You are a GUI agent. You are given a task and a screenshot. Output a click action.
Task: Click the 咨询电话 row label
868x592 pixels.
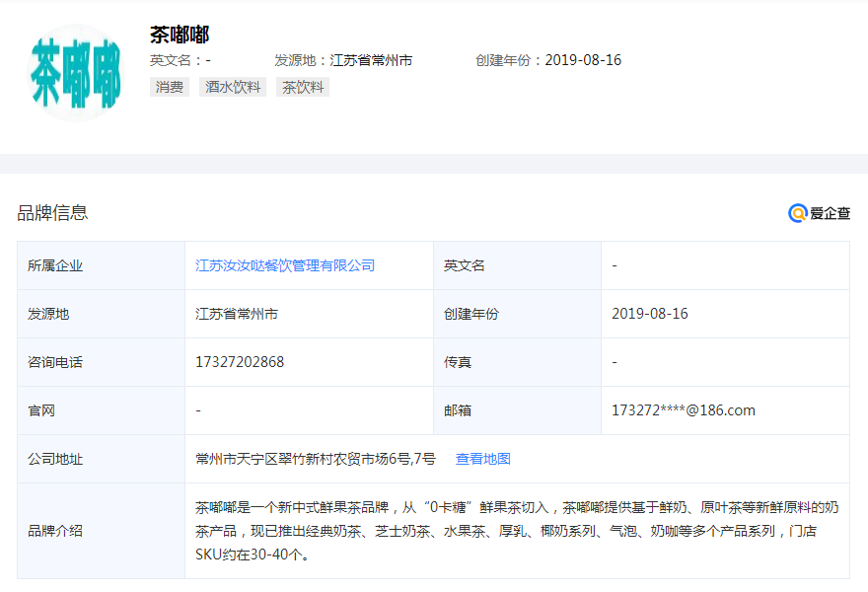point(55,362)
